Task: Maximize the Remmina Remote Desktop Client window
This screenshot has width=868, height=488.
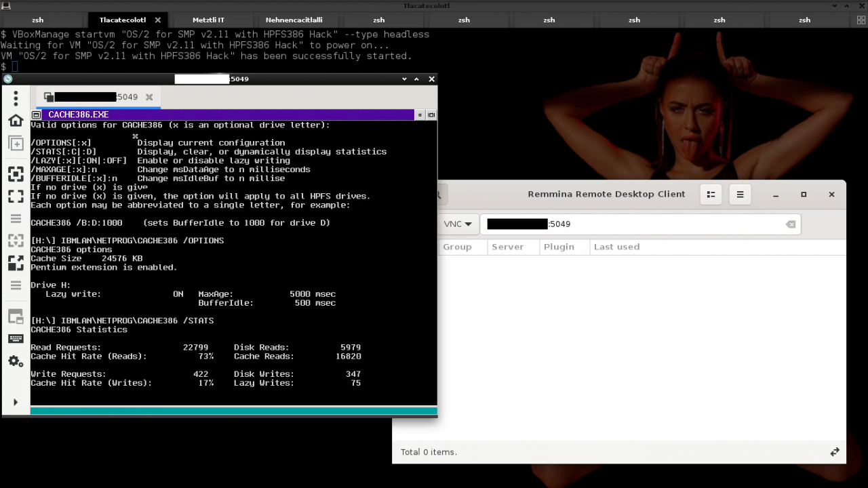Action: coord(804,195)
